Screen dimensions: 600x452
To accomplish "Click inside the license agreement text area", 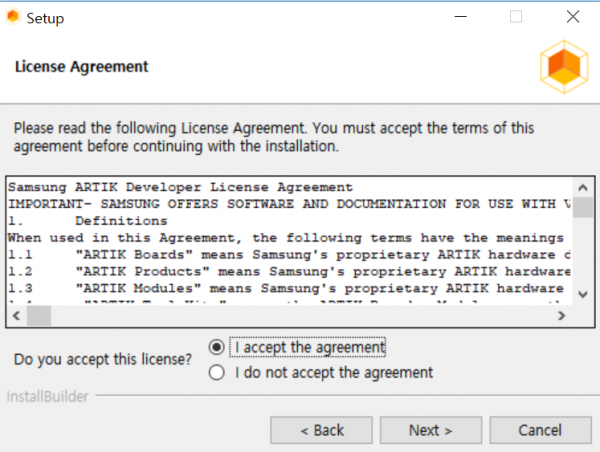I will (x=290, y=241).
